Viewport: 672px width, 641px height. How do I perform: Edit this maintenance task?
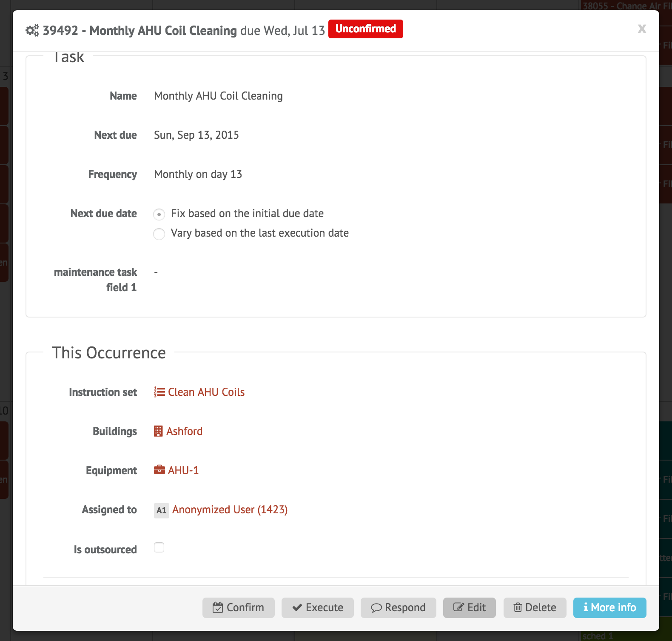point(470,608)
